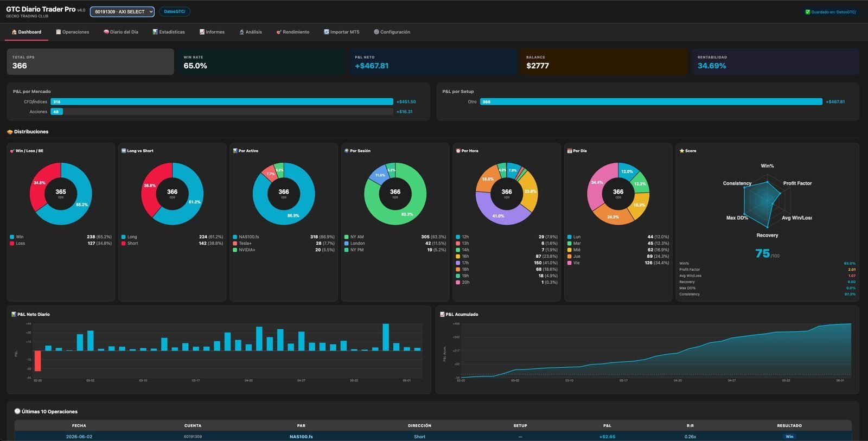Viewport: 868px width, 441px height.
Task: Click the Dashboard house icon
Action: pyautogui.click(x=14, y=32)
